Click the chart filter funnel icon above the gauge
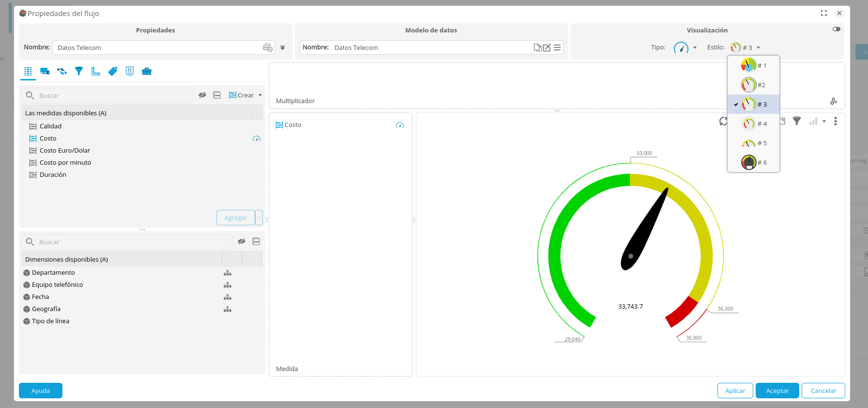 (x=796, y=121)
